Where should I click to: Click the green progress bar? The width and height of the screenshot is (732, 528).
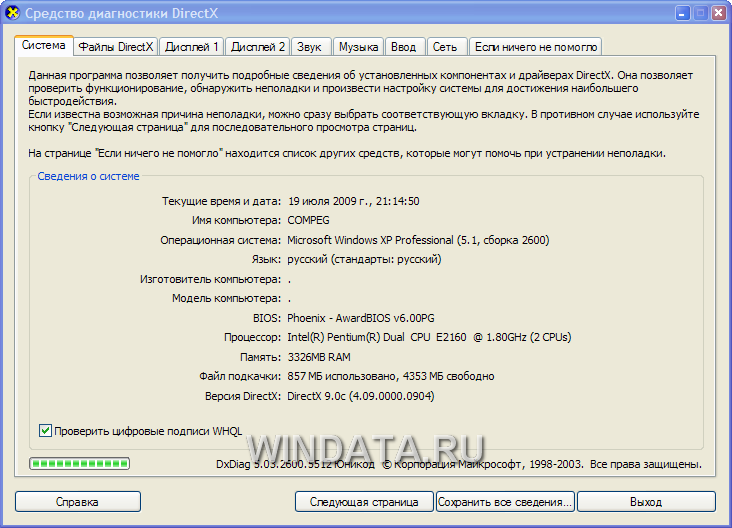click(x=79, y=464)
